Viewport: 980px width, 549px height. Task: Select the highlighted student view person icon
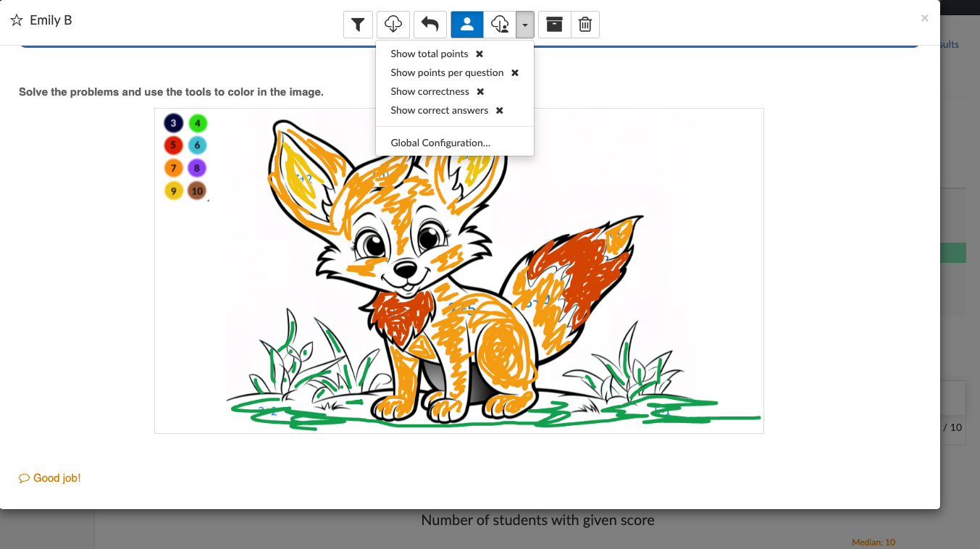[x=466, y=24]
